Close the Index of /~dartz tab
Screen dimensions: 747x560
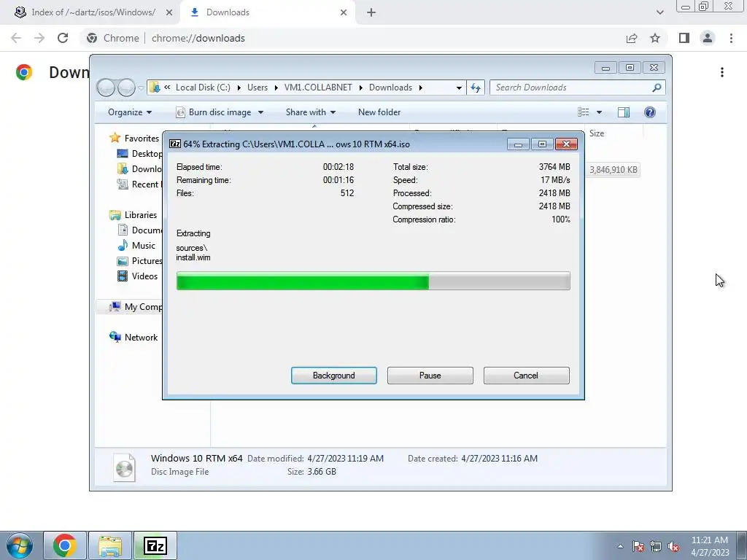[x=169, y=12]
